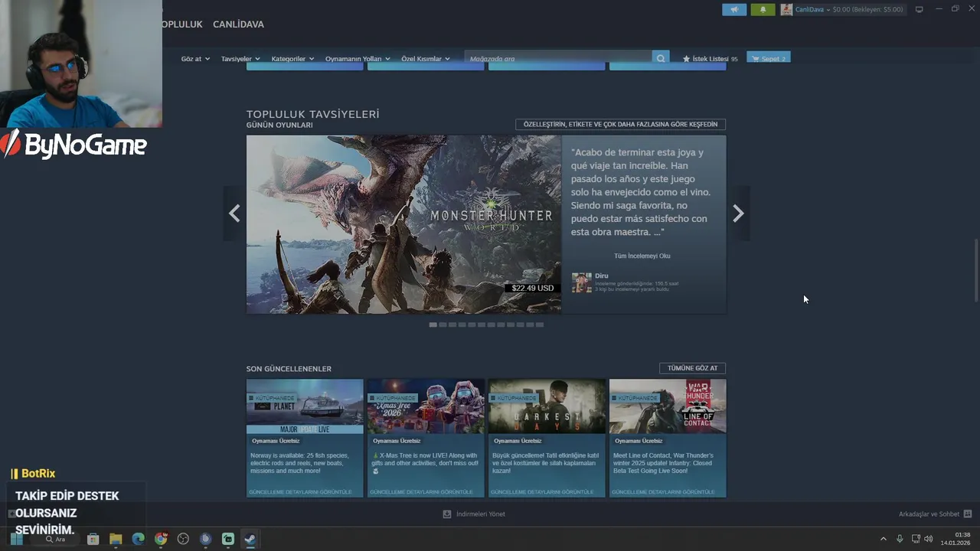980x551 pixels.
Task: Open File Explorer from taskbar
Action: [116, 539]
